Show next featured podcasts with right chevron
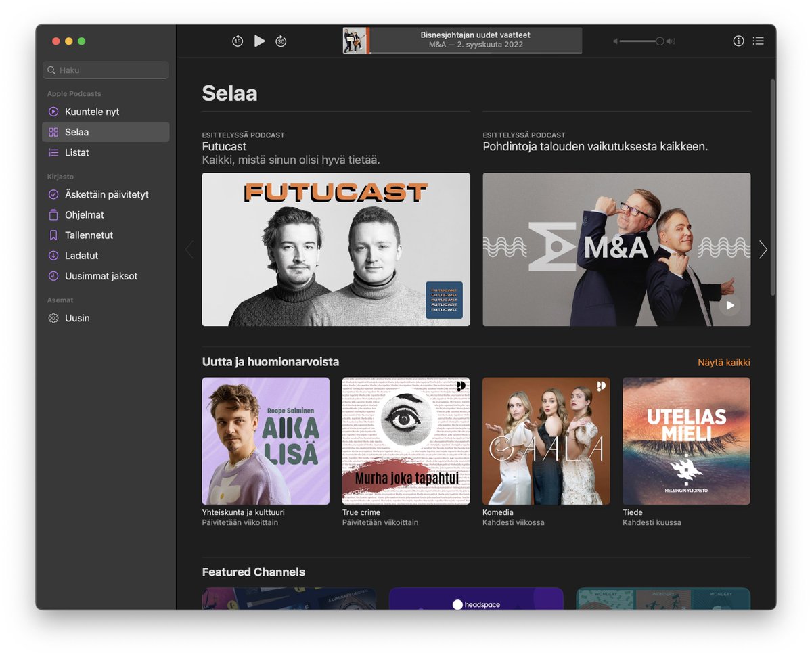 tap(763, 250)
